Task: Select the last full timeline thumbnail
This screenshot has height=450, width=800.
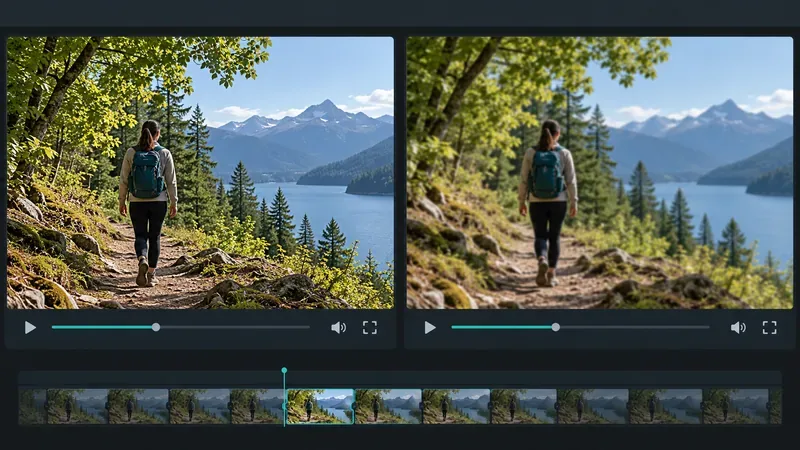Action: click(735, 406)
